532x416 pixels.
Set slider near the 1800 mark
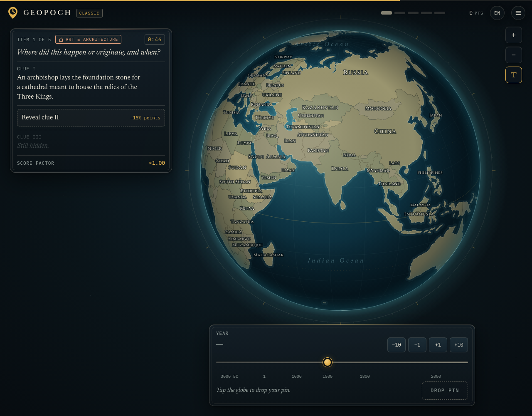pyautogui.click(x=365, y=362)
